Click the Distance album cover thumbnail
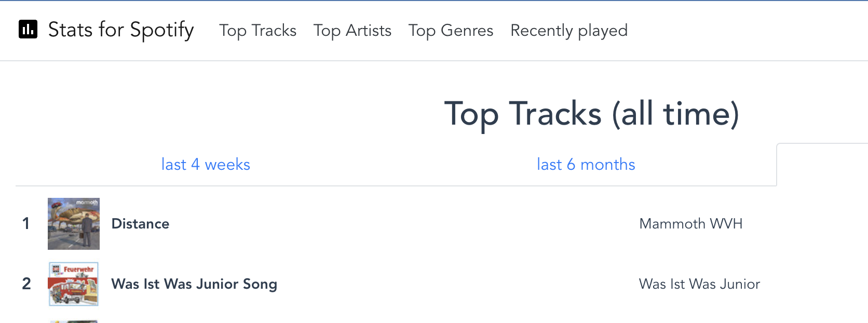The height and width of the screenshot is (323, 868). (74, 224)
